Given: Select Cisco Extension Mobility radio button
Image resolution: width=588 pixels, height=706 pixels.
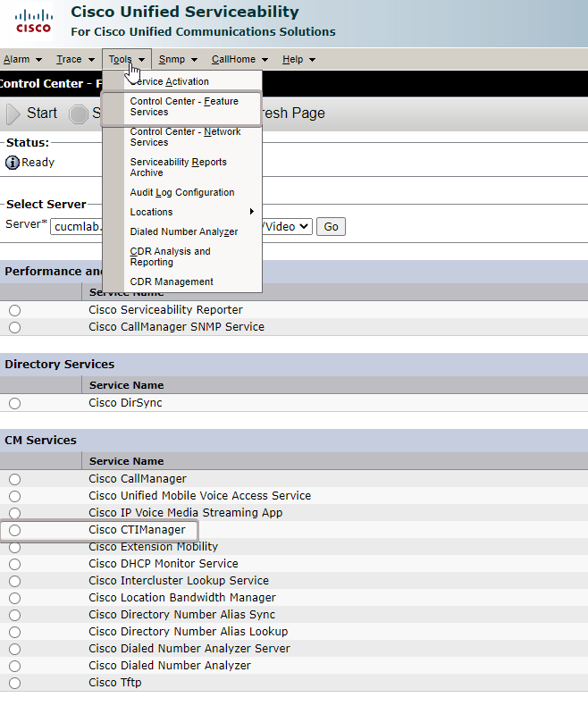Looking at the screenshot, I should click(x=14, y=547).
